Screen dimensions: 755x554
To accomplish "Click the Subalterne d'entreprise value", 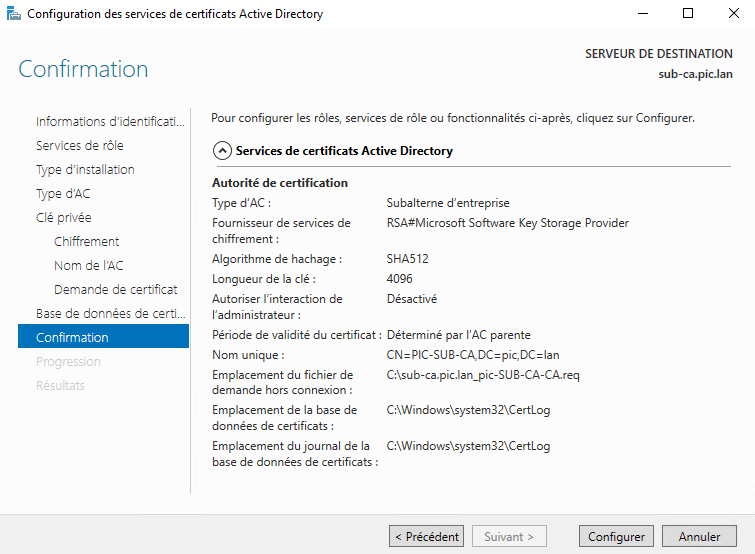I will click(x=448, y=203).
